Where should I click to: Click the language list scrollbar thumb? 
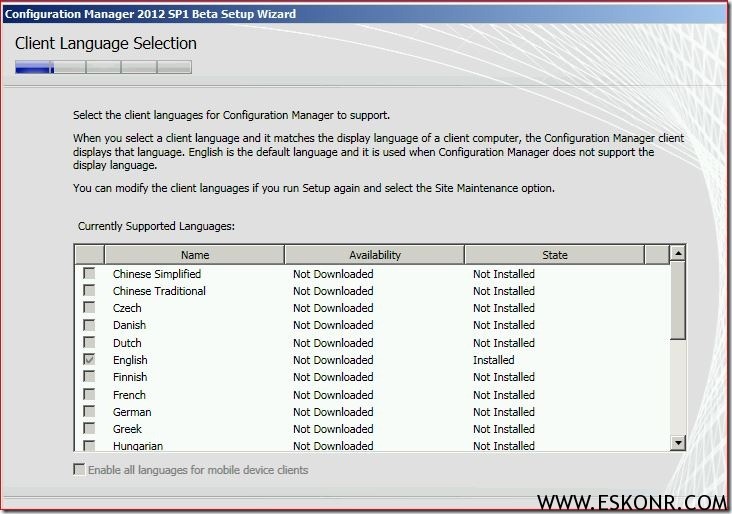[x=677, y=300]
